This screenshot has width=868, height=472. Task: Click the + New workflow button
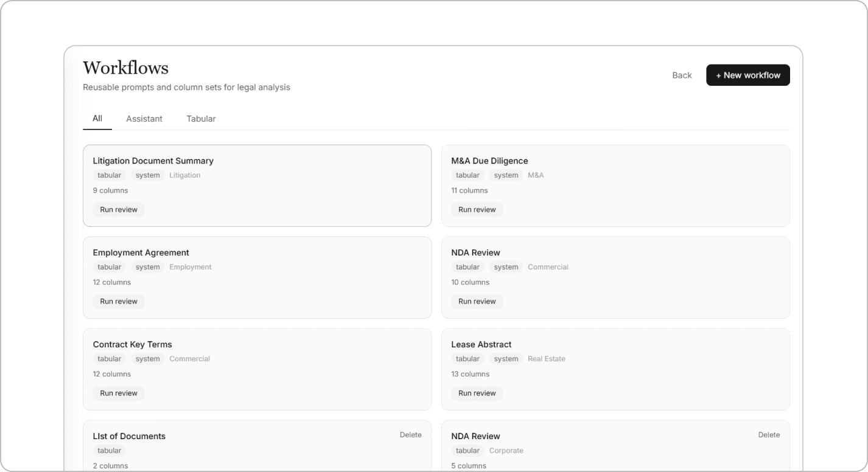pos(747,75)
